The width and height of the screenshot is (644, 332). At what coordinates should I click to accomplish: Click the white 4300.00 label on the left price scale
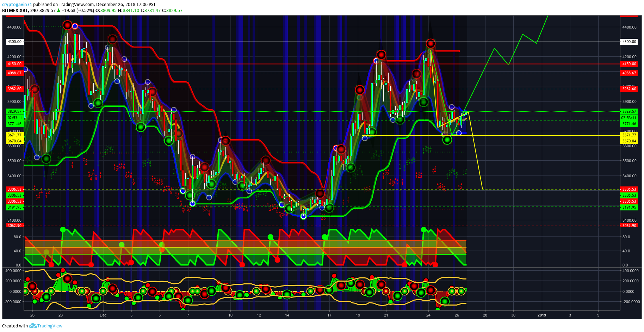(x=15, y=42)
